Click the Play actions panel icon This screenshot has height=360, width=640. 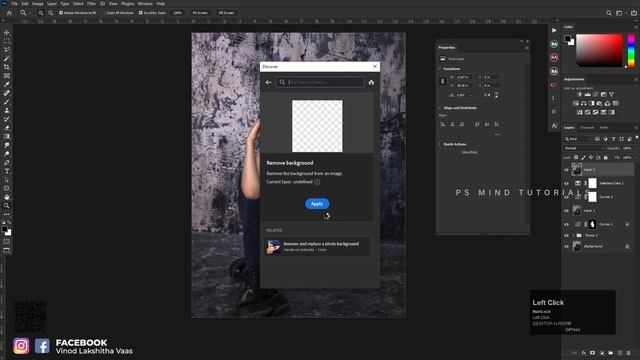coord(554,30)
